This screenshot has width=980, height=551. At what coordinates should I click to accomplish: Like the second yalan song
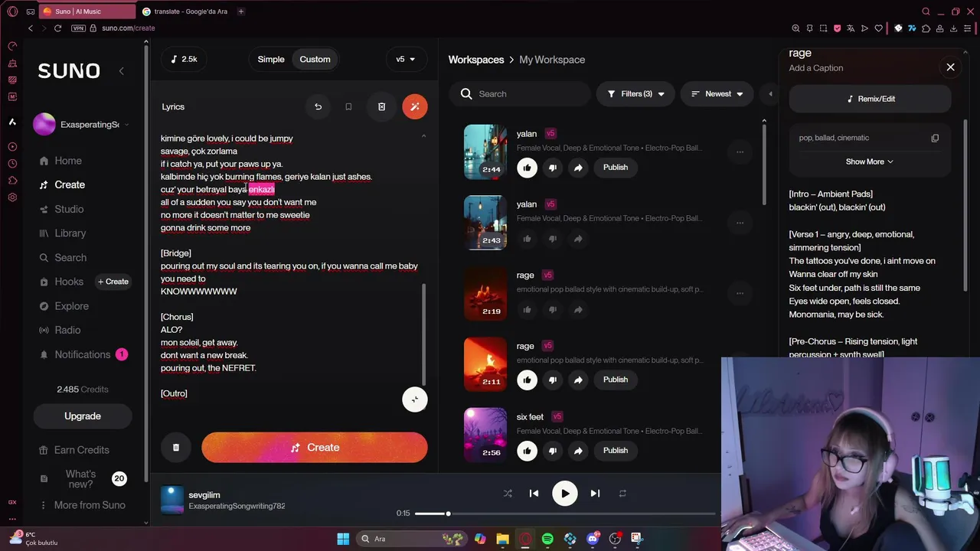click(x=527, y=239)
